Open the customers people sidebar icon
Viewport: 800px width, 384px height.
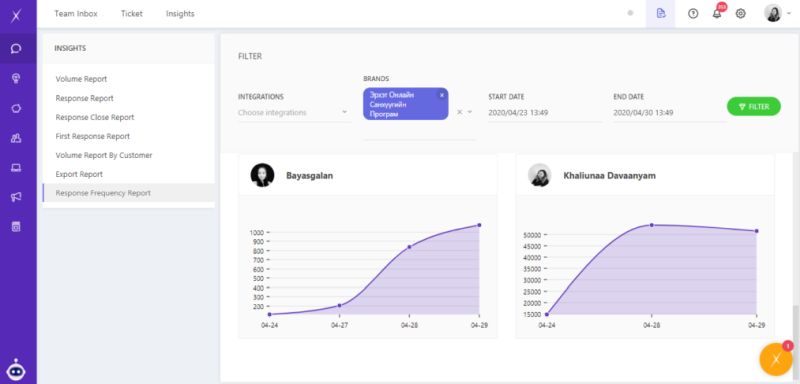click(16, 138)
